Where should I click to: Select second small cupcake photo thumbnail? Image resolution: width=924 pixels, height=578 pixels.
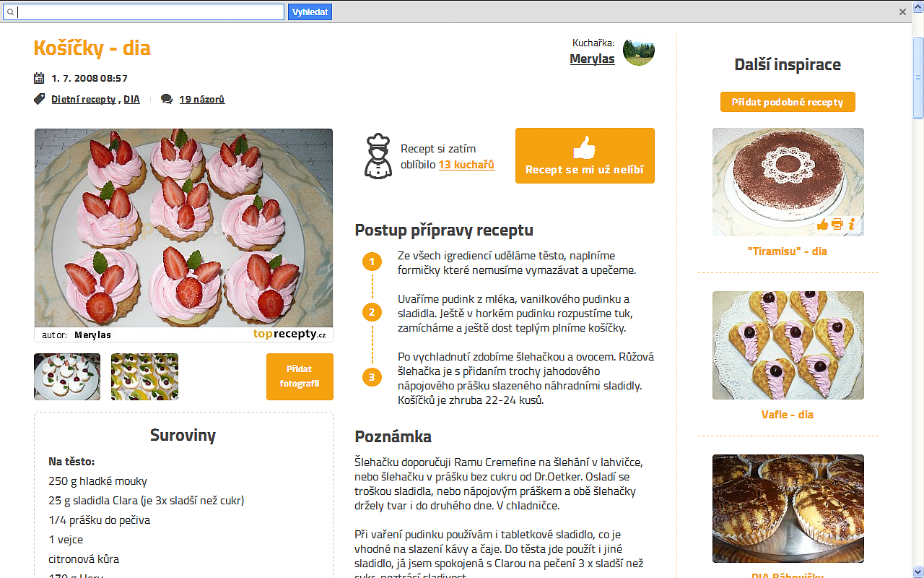coord(144,376)
